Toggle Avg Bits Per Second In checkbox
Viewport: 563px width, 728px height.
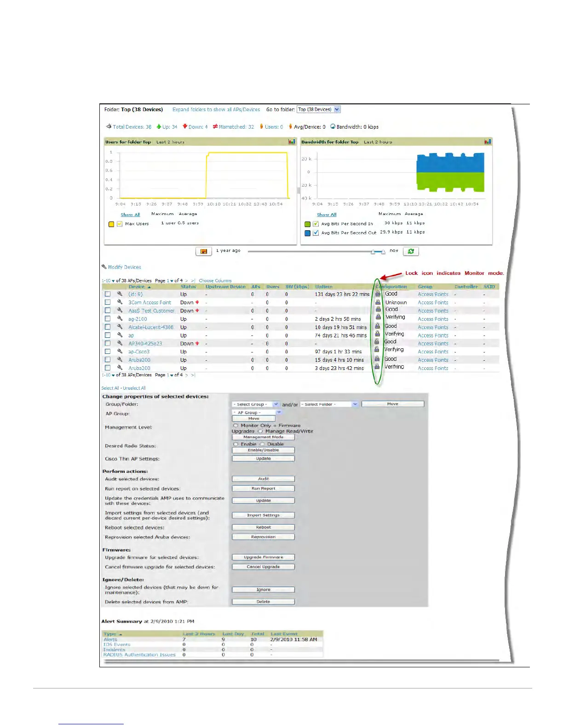pyautogui.click(x=316, y=224)
